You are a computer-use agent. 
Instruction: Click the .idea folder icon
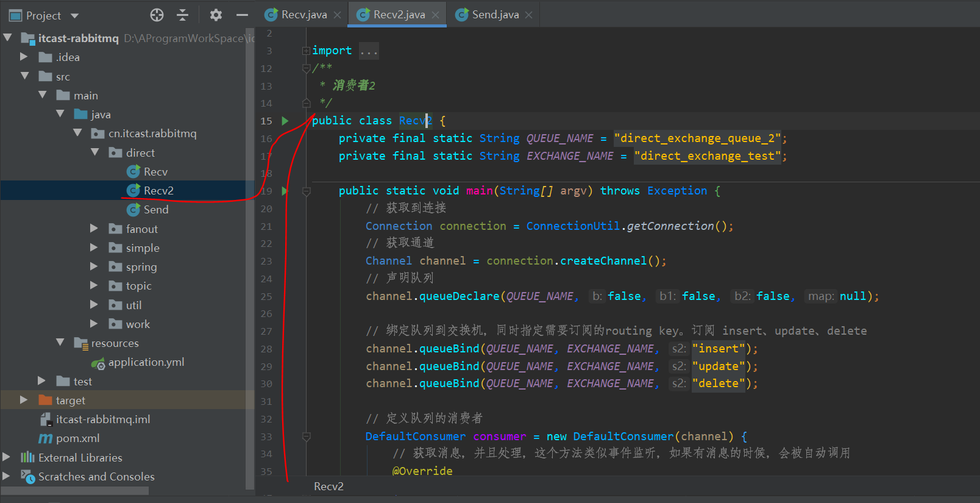point(46,57)
